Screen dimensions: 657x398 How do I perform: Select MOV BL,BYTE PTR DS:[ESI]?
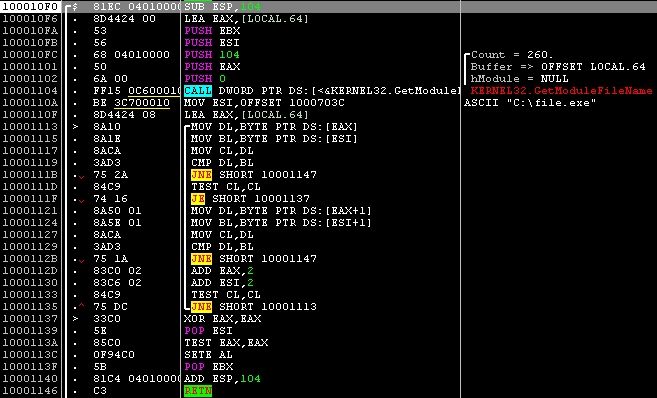pyautogui.click(x=274, y=139)
